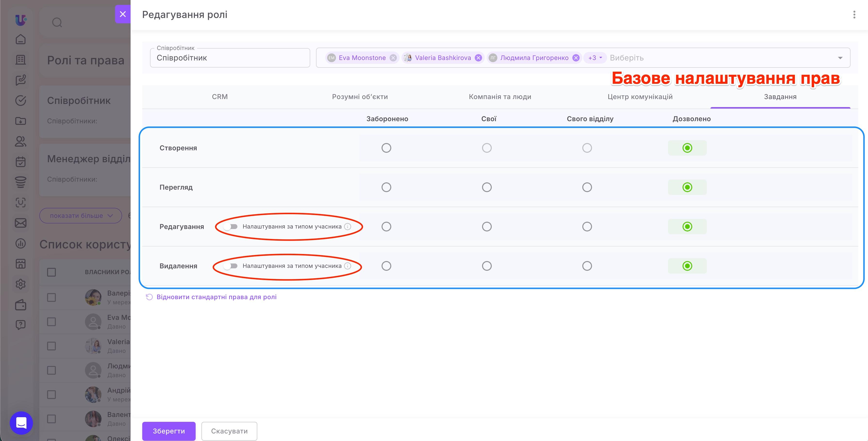
Task: Open the chat widget bubble
Action: 21,423
